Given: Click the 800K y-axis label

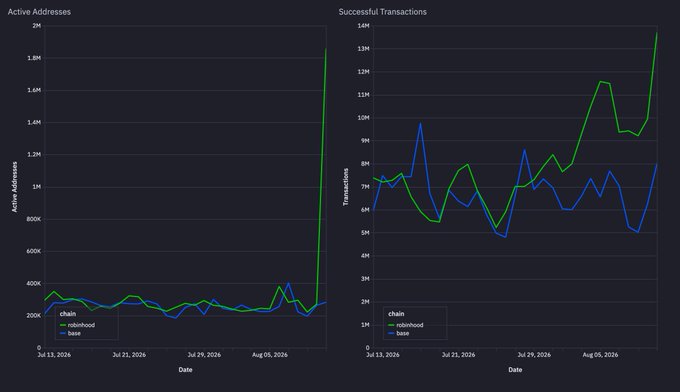Looking at the screenshot, I should (x=34, y=219).
